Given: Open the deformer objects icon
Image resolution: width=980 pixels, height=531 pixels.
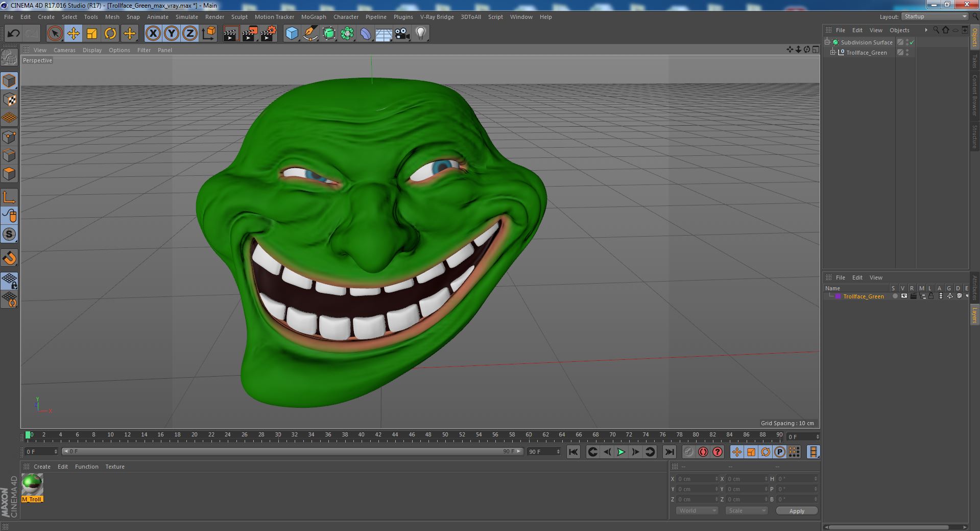Looking at the screenshot, I should click(366, 34).
